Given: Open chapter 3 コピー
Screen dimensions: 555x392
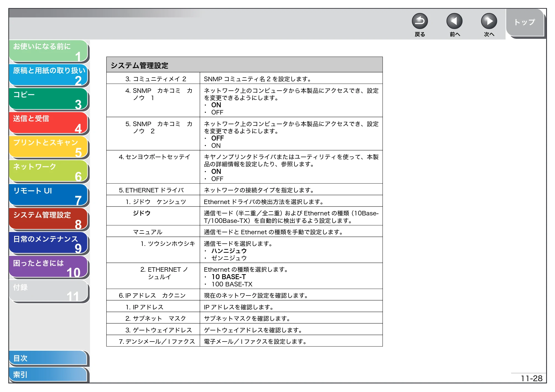Looking at the screenshot, I should pos(49,99).
